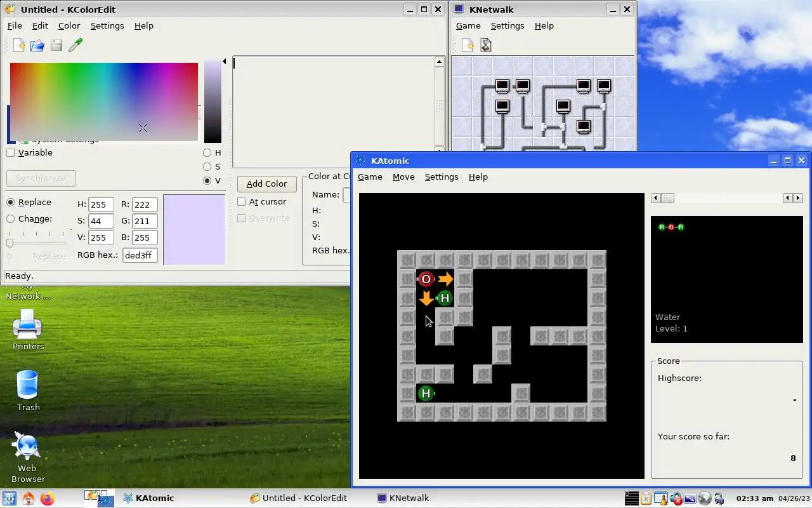Click the orange down arrow below the O atom
Image resolution: width=812 pixels, height=508 pixels.
(x=426, y=298)
